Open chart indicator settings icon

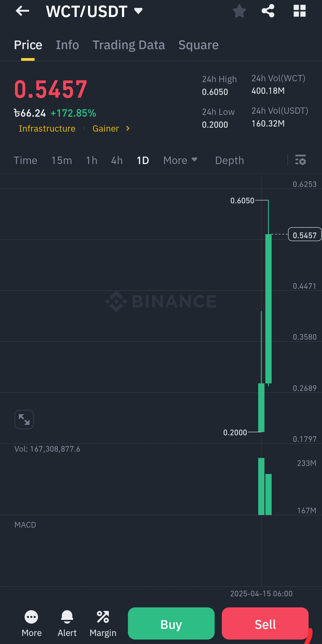click(x=300, y=160)
